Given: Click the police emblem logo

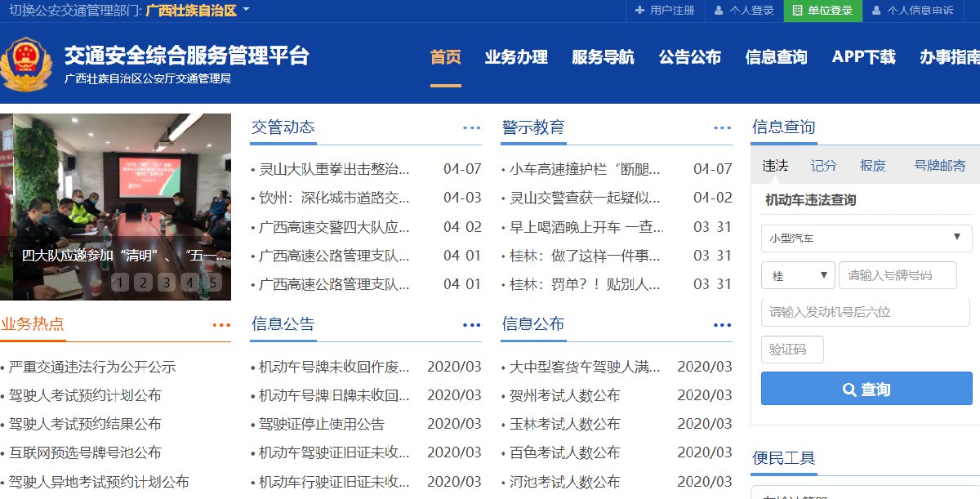Looking at the screenshot, I should coord(26,62).
